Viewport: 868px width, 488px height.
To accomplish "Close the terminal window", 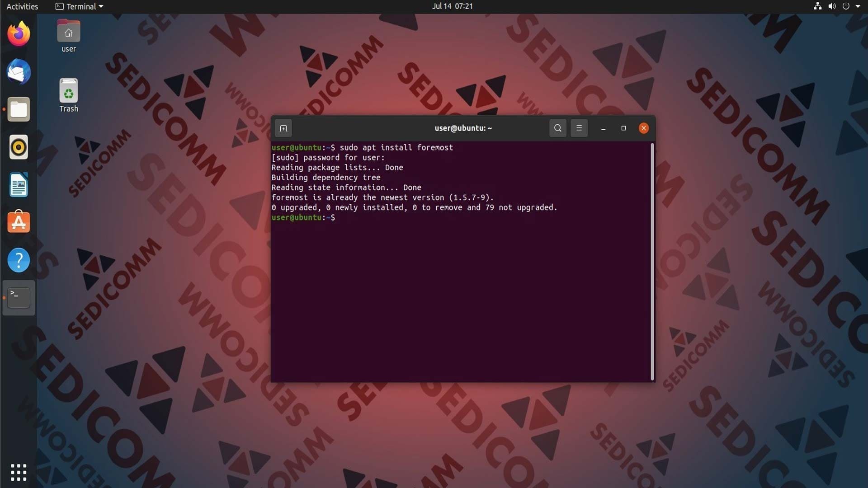I will (644, 128).
